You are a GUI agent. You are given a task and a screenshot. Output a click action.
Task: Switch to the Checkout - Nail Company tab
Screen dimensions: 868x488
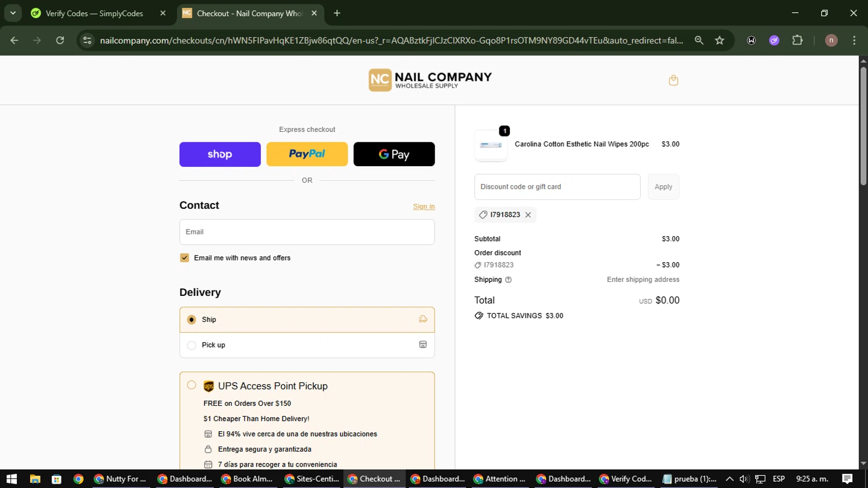[x=250, y=13]
